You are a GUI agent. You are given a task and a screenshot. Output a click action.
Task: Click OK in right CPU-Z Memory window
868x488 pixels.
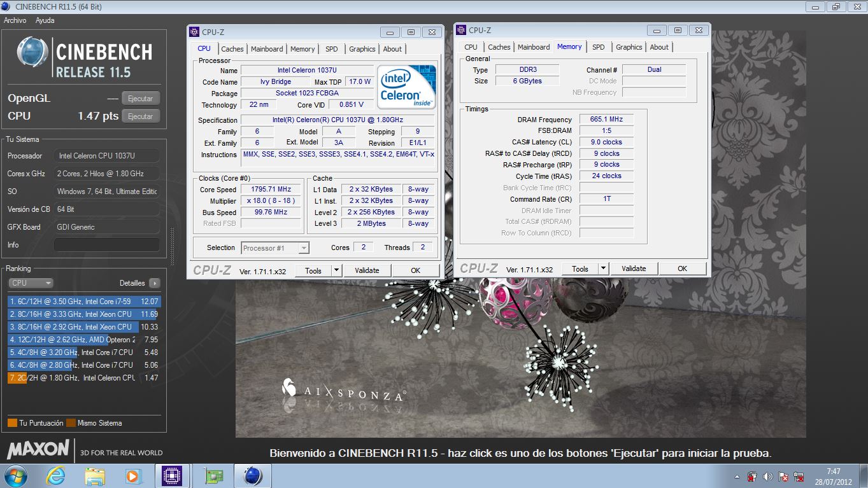pos(683,268)
